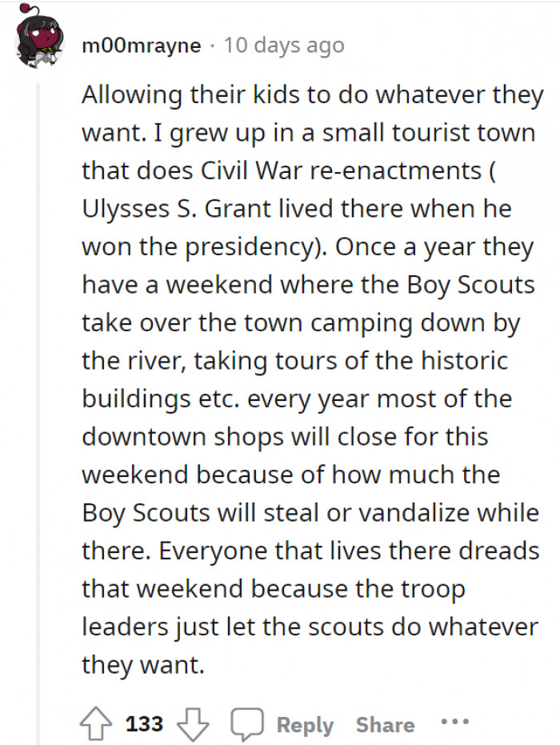
Task: Open the three-dot more options menu
Action: tap(454, 721)
